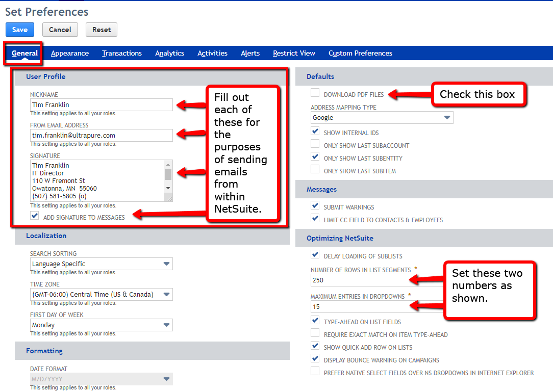Open the Transactions tab
This screenshot has height=392, width=553.
click(x=122, y=53)
